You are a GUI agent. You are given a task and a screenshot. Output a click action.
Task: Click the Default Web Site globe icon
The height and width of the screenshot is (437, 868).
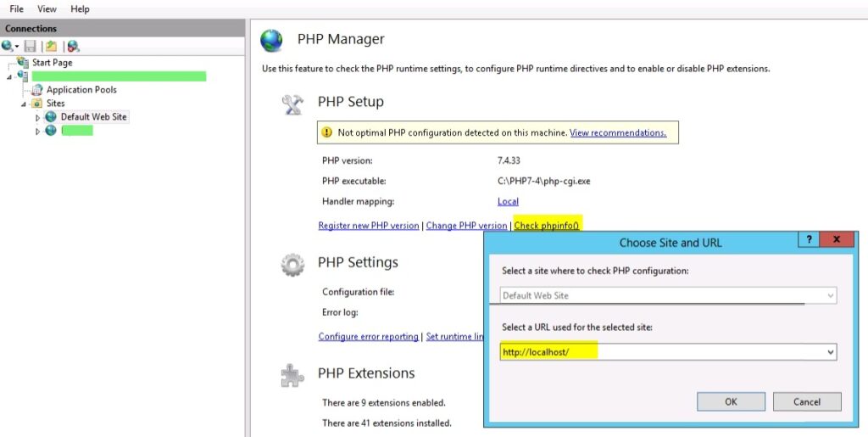click(x=51, y=117)
